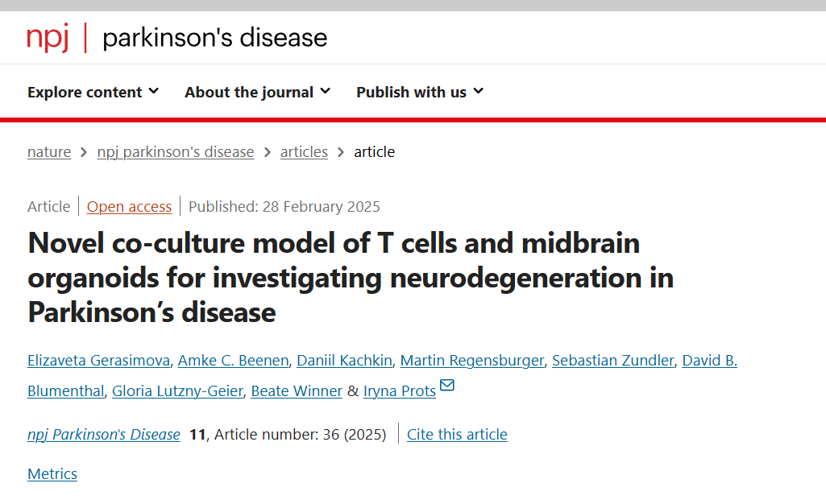Navigate to the articles breadcrumb

pyautogui.click(x=304, y=151)
